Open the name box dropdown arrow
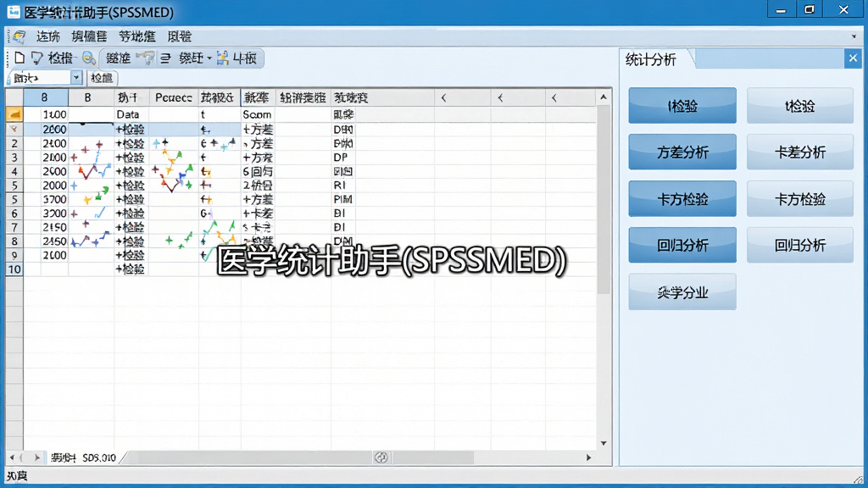 pyautogui.click(x=76, y=78)
